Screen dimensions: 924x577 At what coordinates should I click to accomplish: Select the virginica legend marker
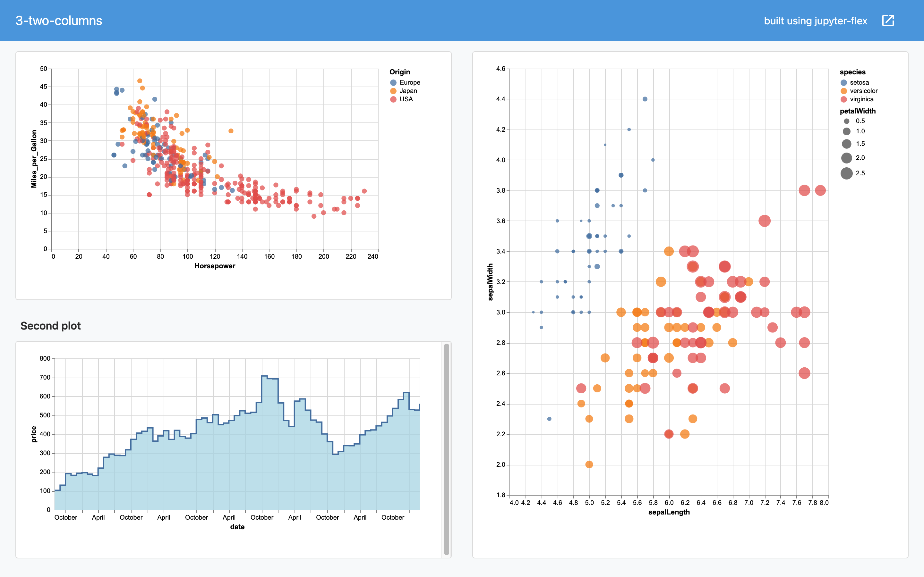[x=844, y=99]
